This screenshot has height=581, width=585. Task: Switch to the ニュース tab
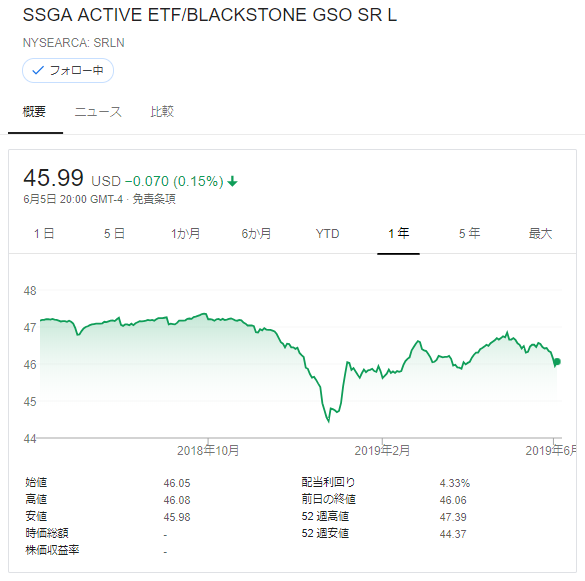point(98,112)
